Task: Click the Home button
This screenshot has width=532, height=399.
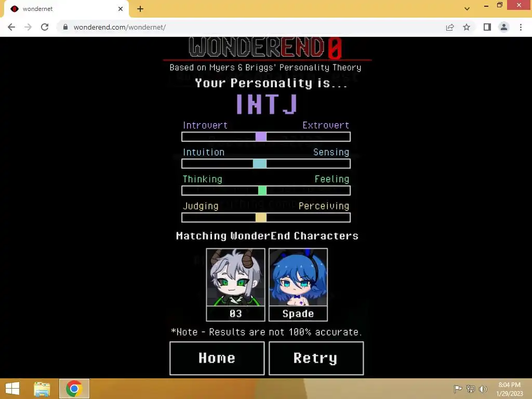Action: point(217,358)
